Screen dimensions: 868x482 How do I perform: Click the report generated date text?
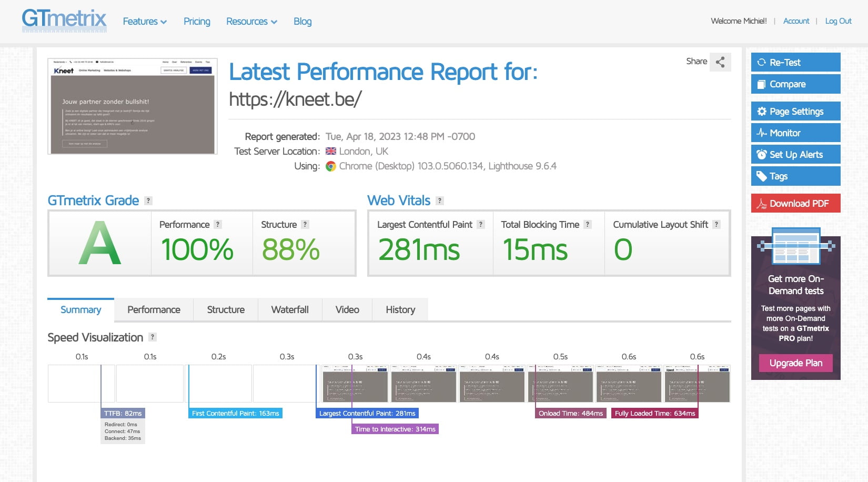pos(400,137)
